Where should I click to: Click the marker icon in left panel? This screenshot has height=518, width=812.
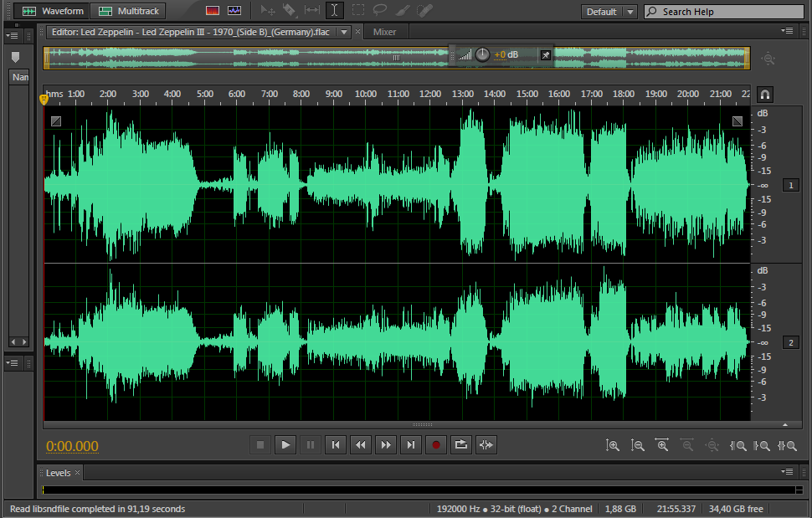click(x=15, y=57)
